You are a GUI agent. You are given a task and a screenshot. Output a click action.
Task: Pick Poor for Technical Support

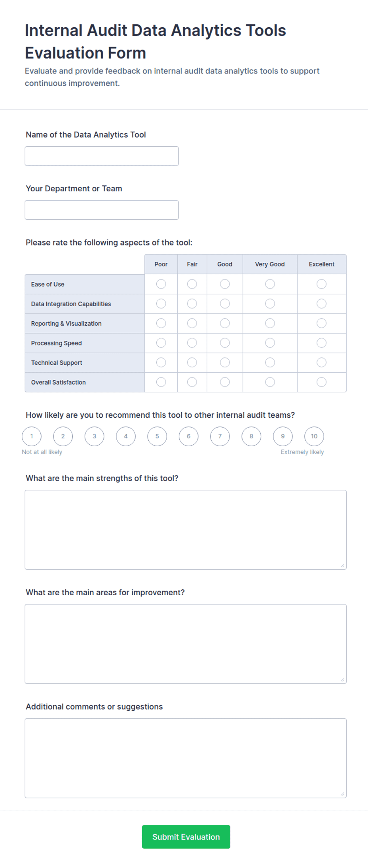click(161, 362)
